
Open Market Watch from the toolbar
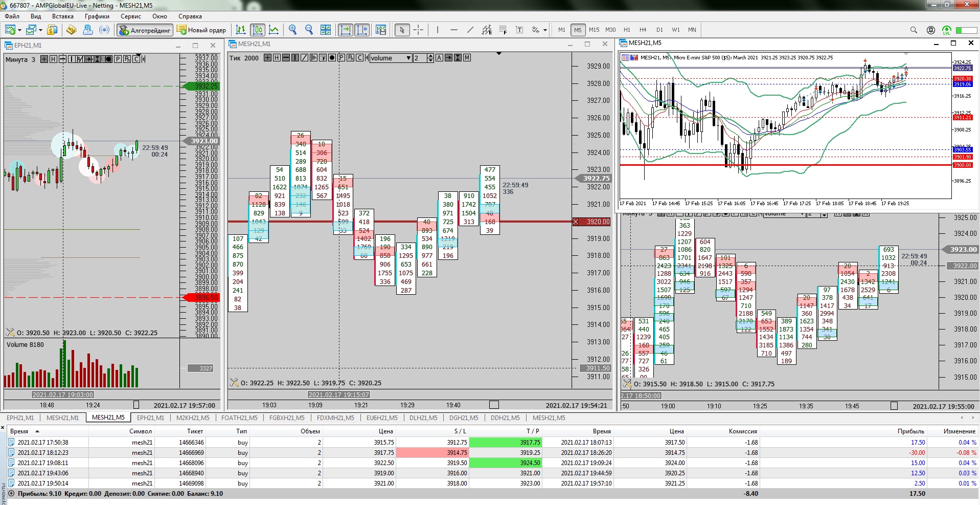coord(52,30)
